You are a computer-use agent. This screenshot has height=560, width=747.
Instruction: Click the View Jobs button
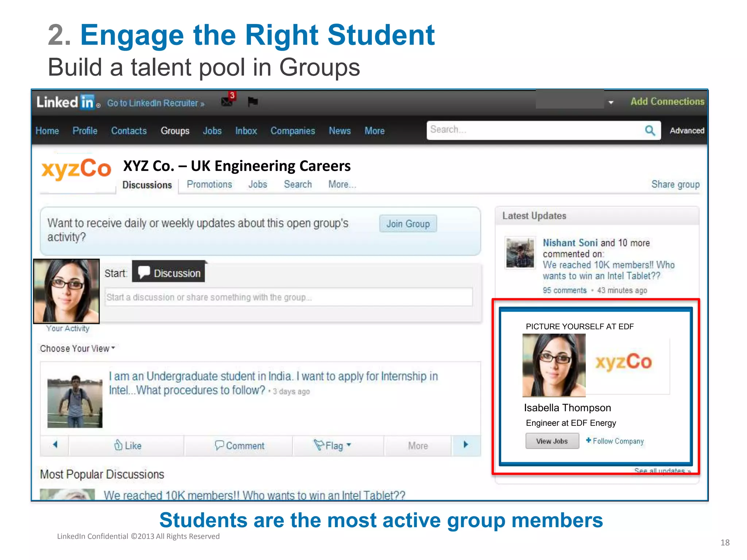click(552, 441)
